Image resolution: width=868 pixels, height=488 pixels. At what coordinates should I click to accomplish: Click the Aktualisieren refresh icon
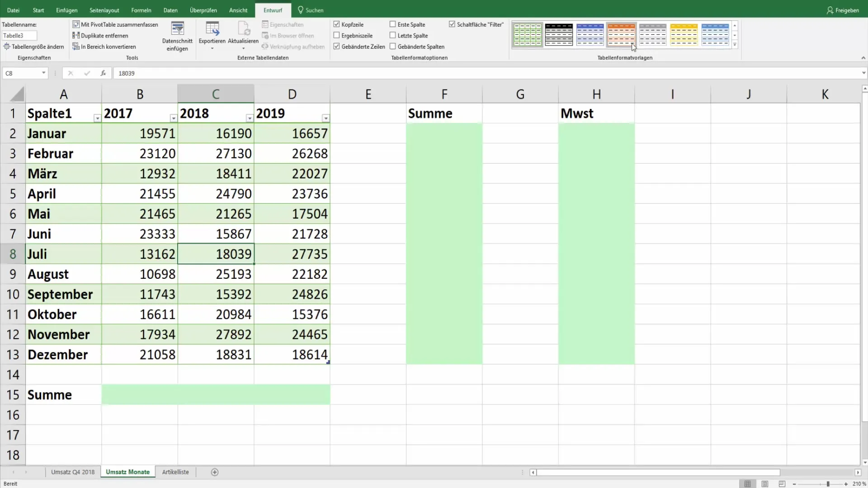[x=244, y=29]
